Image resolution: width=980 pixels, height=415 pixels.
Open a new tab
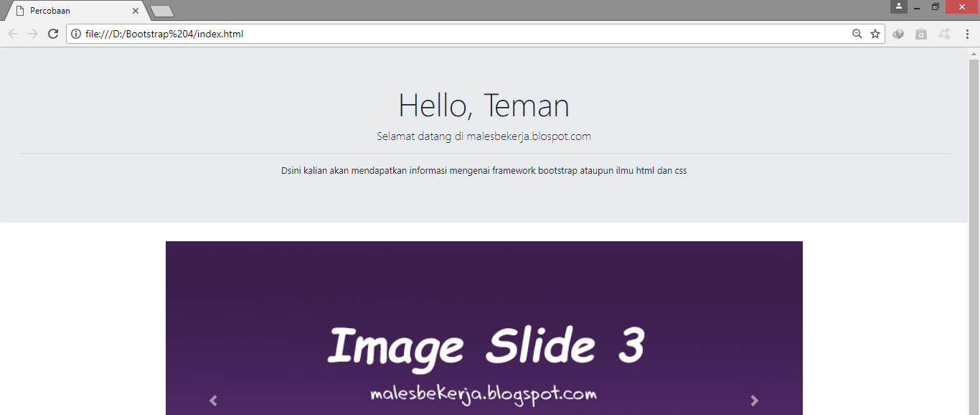point(162,11)
